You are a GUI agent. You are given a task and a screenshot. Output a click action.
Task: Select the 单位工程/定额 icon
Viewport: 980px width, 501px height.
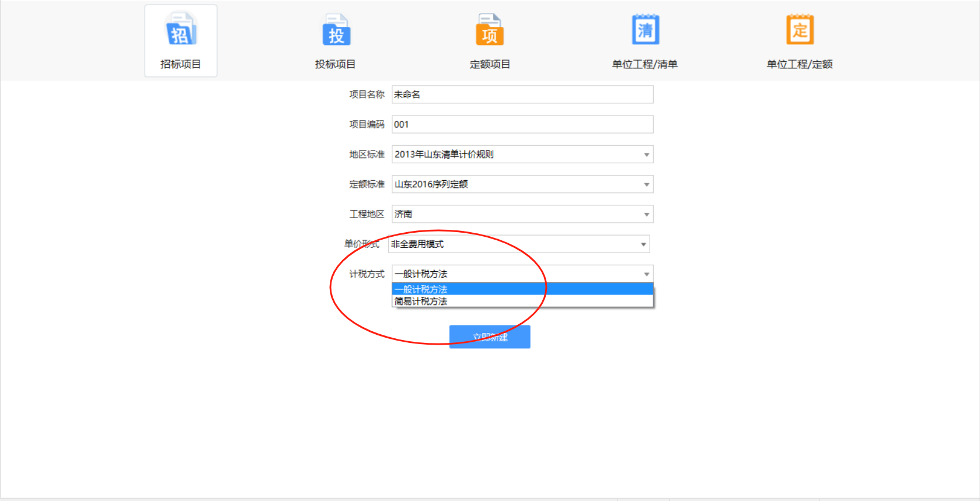click(x=800, y=29)
